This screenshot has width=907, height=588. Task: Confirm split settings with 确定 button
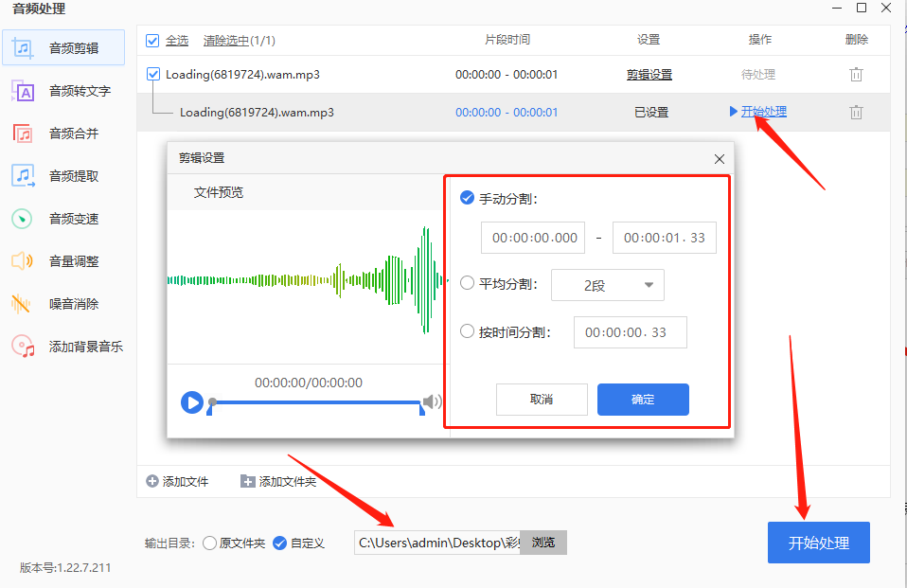click(643, 399)
